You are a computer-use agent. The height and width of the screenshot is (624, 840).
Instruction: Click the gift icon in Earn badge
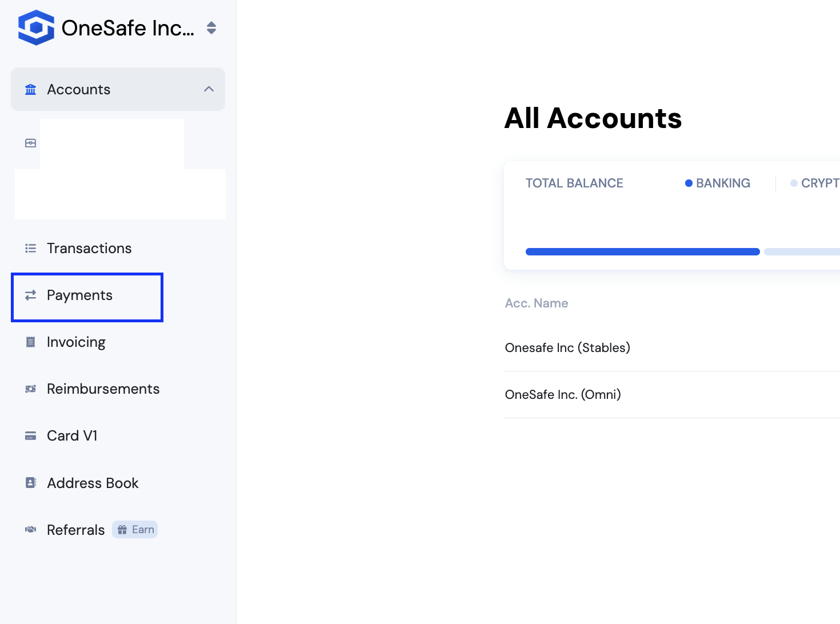(x=122, y=530)
